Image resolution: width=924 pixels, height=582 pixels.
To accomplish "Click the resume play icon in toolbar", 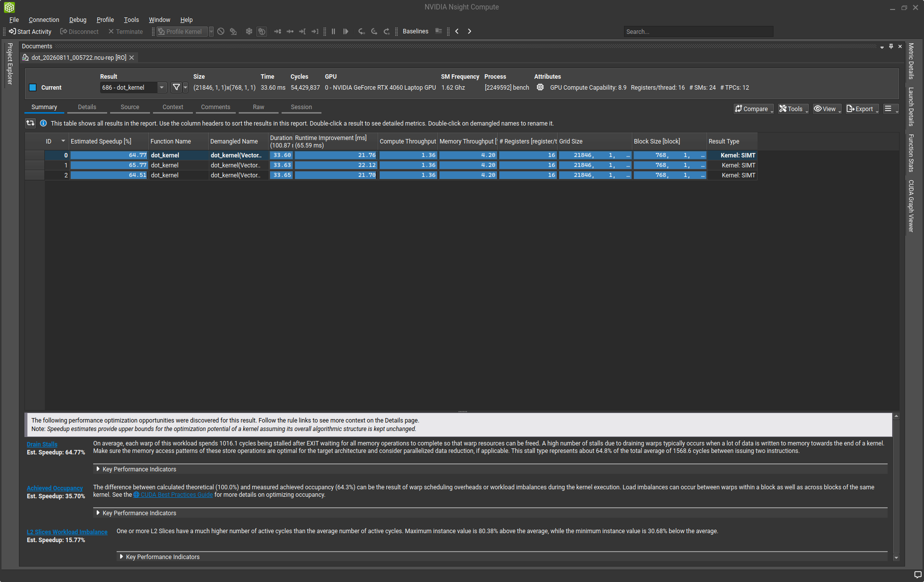I will pos(345,31).
